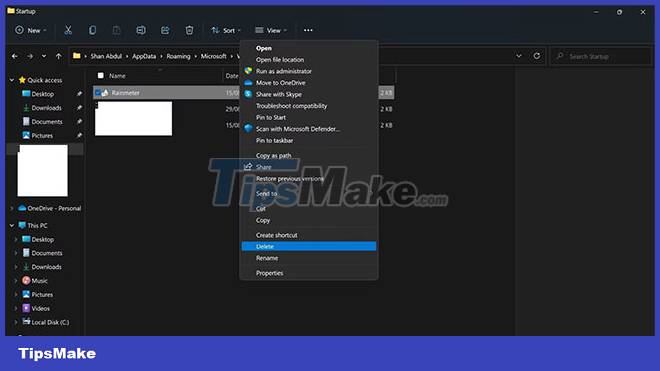Click the Delete trash icon in toolbar

click(189, 30)
